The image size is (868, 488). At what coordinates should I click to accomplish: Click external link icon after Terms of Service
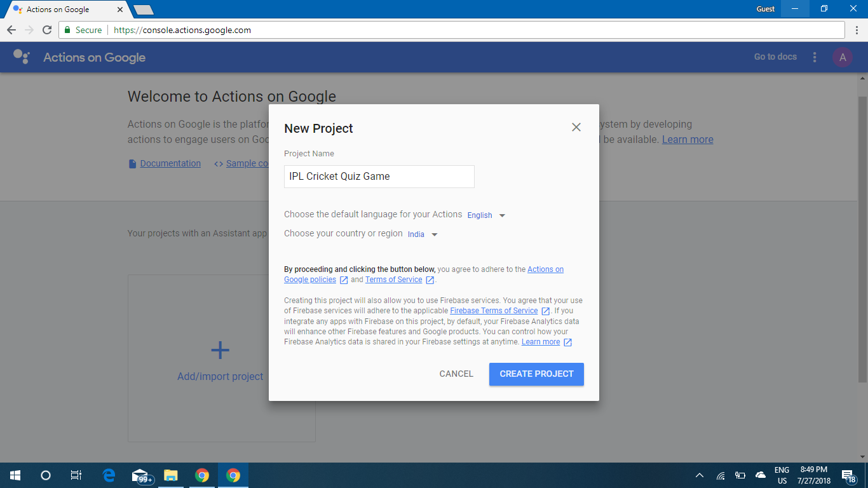430,280
